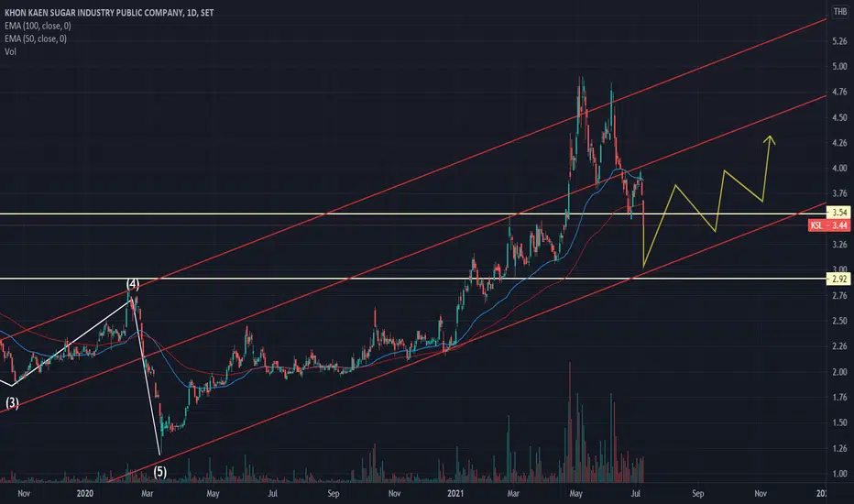Click the yellow 2.92 price line label
This screenshot has width=854, height=504.
838,279
